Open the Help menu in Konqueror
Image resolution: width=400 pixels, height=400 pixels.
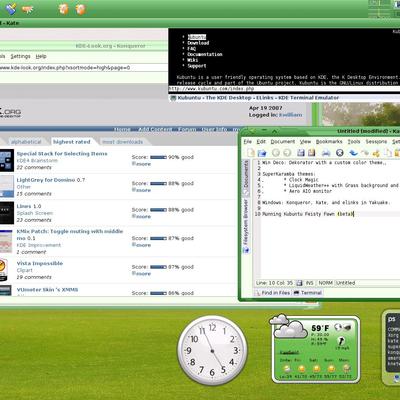41,56
